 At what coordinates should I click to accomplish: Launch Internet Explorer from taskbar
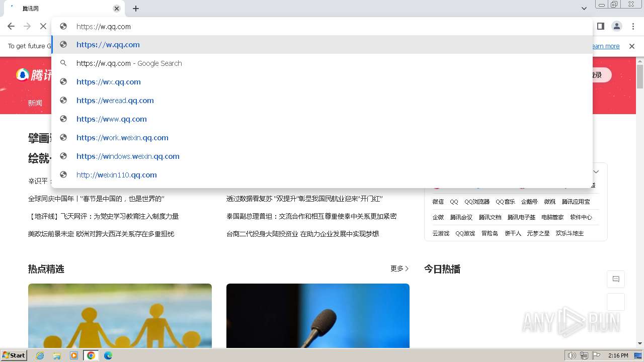(40, 355)
